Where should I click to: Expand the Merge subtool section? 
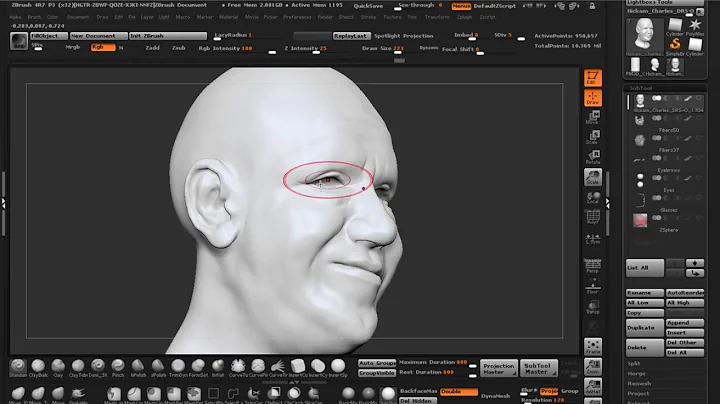(x=636, y=374)
